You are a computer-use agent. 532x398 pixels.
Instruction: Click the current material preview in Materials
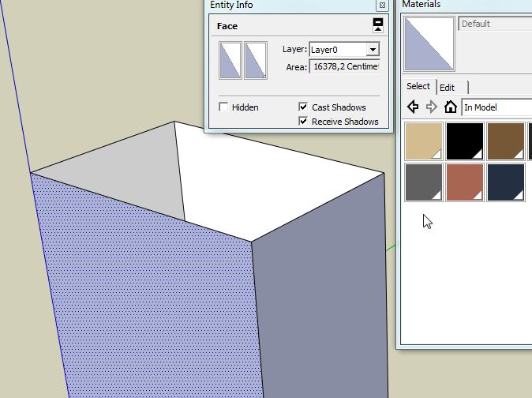tap(429, 43)
